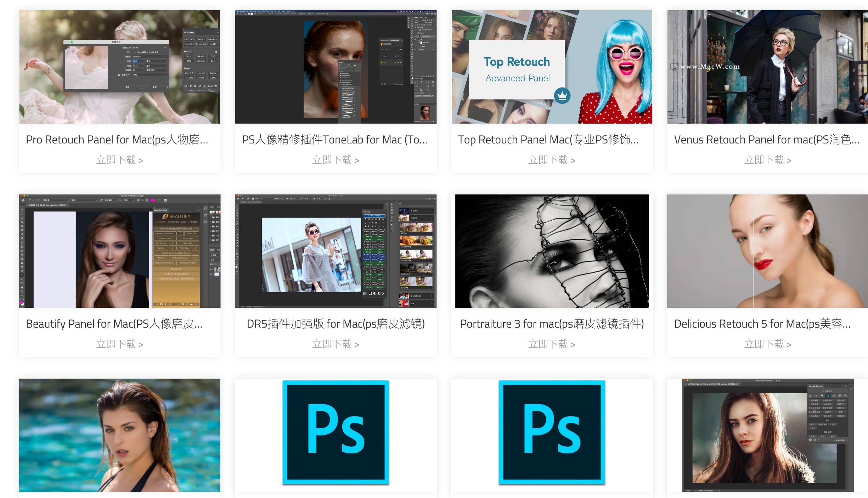
Task: Click the first Photoshop Ps logo icon
Action: point(336,432)
